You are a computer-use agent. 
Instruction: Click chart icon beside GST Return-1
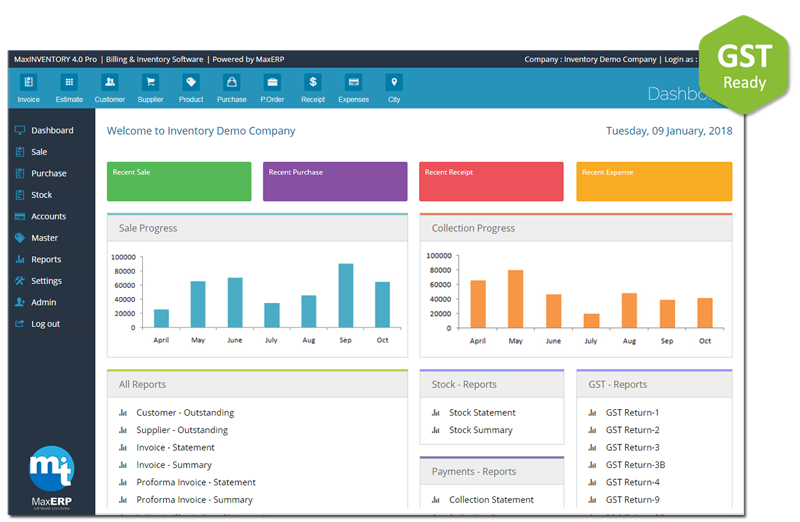[x=592, y=412]
